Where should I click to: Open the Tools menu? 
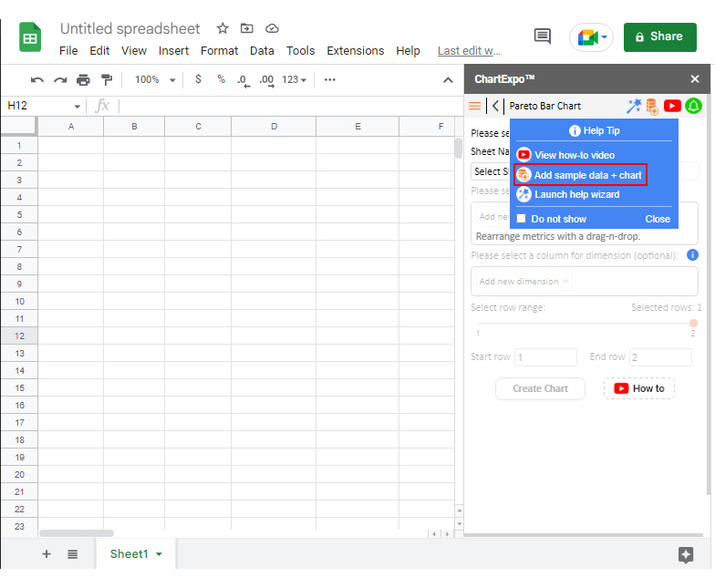(301, 51)
